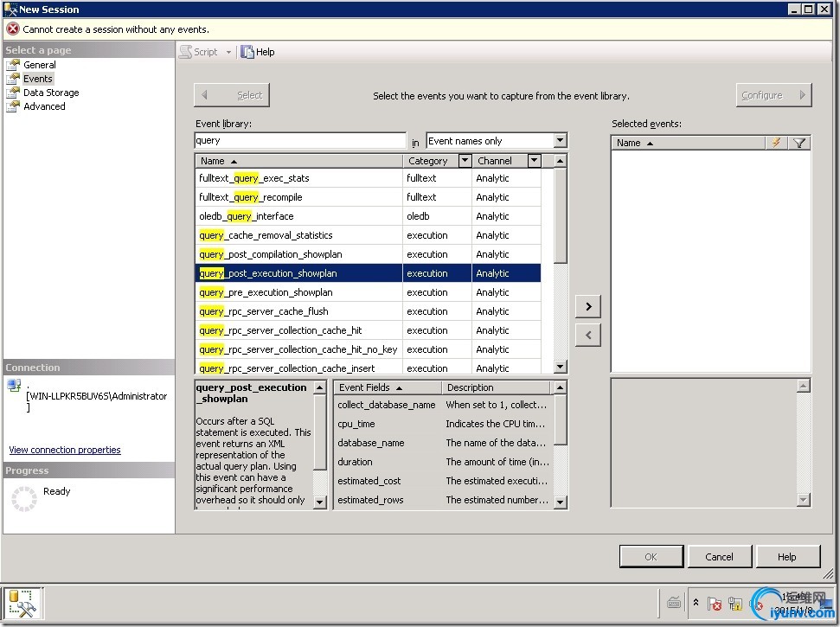Select estimated_cost event field
Screen dimensions: 840x627
[369, 481]
